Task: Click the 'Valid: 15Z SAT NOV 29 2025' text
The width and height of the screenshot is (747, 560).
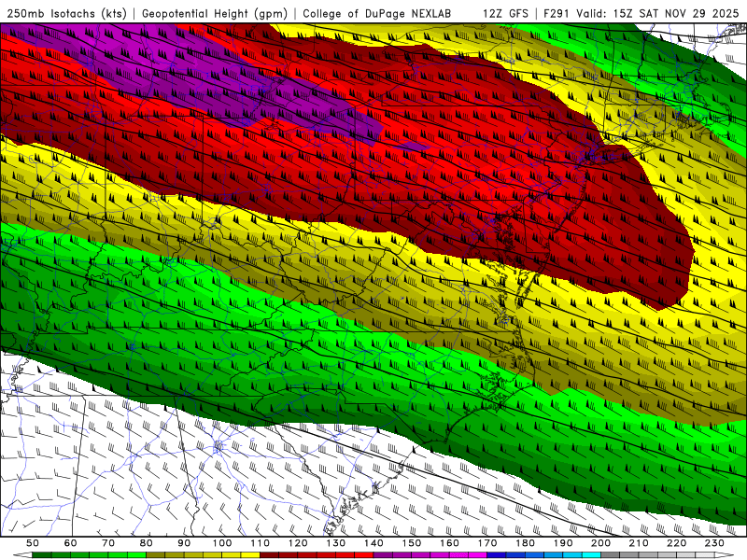Action: click(x=657, y=13)
